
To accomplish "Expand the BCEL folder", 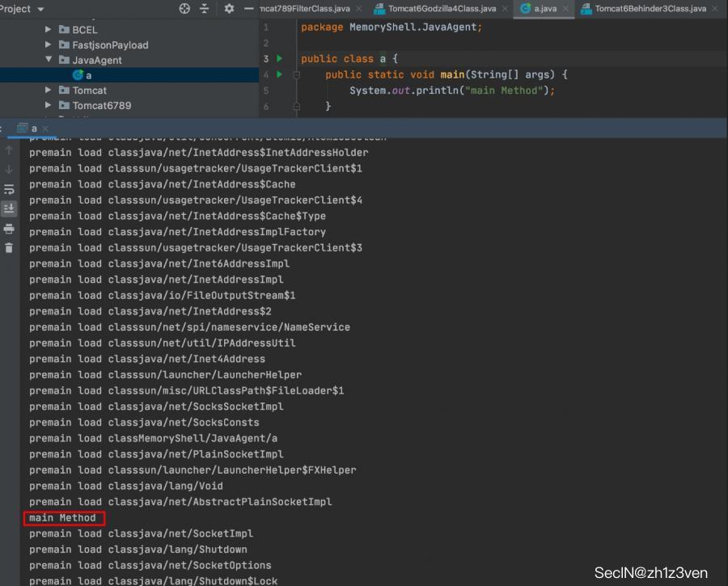I will (x=49, y=30).
